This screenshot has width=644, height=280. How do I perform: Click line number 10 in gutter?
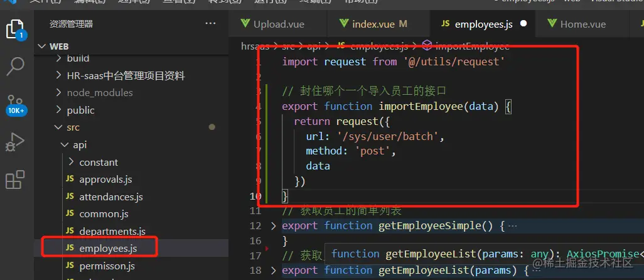(255, 197)
